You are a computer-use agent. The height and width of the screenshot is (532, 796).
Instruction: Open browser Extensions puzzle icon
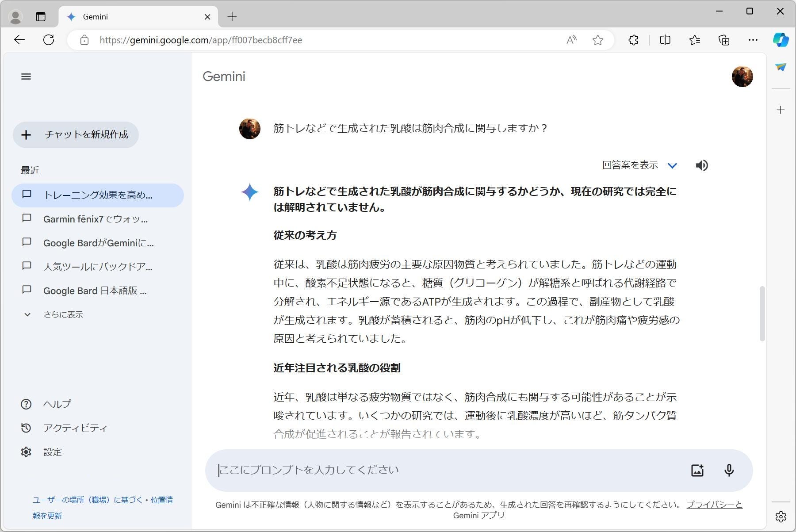point(633,40)
